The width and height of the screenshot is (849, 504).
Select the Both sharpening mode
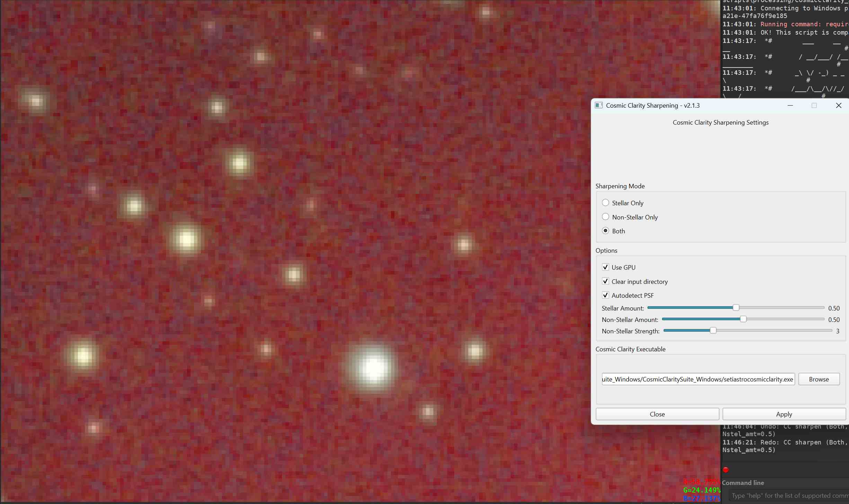click(x=605, y=231)
